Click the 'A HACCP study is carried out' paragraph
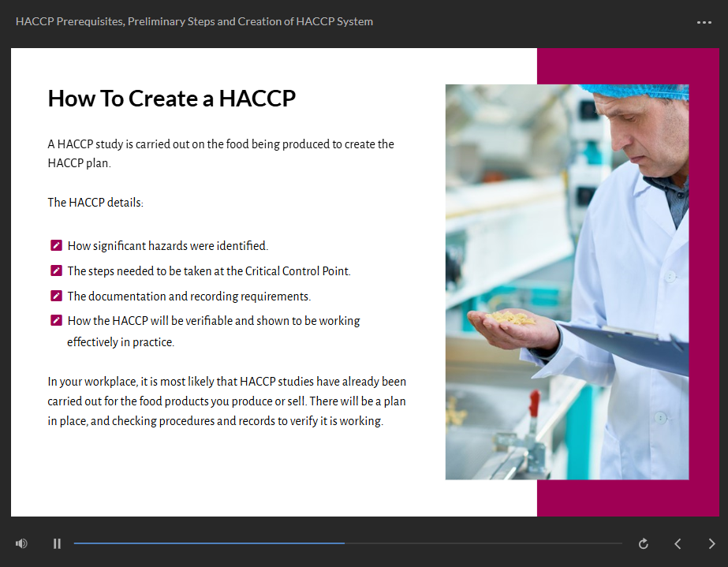Screen dimensions: 728x567 221,154
